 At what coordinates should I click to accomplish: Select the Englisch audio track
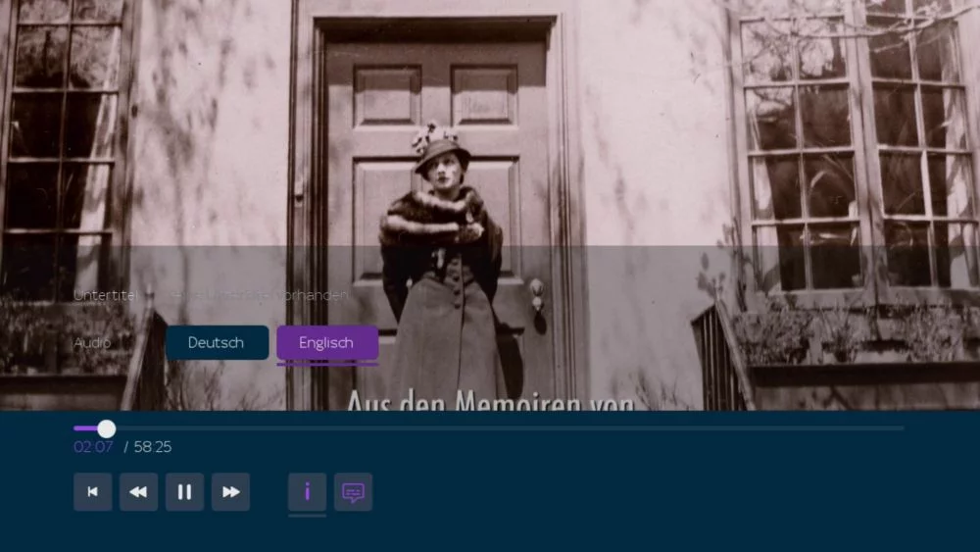(326, 343)
